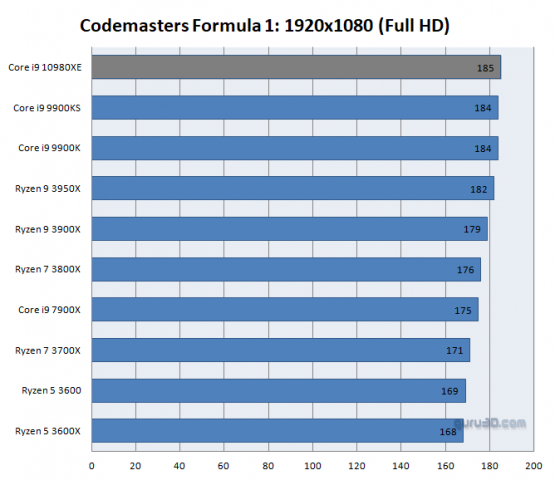Click the gray Core i9 10980XE bar
This screenshot has height=480, width=555.
[x=296, y=67]
